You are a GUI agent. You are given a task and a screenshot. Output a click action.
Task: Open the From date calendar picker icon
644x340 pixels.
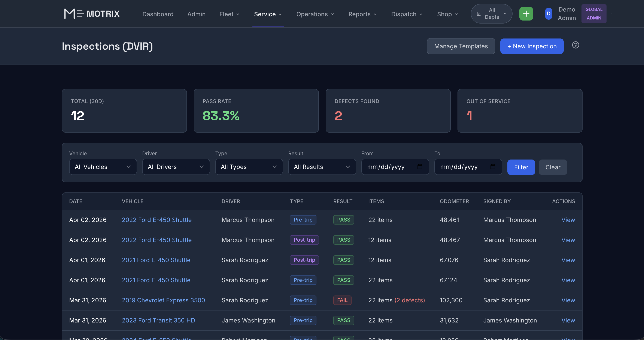[x=420, y=167]
